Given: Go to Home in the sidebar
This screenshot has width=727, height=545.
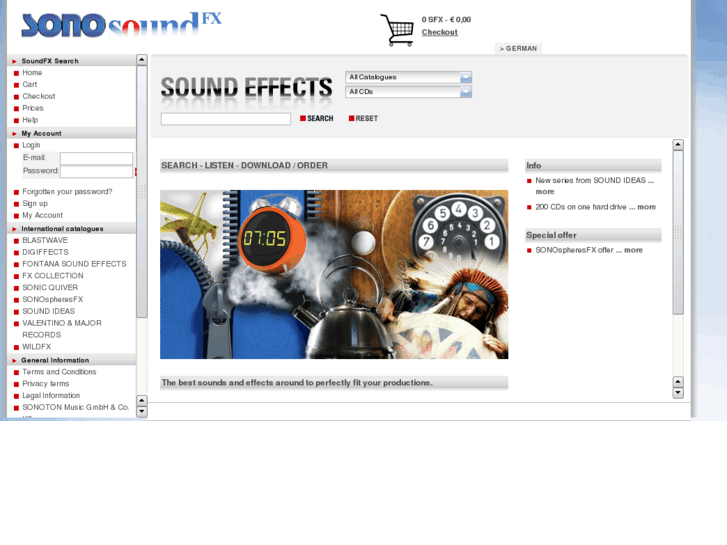Looking at the screenshot, I should point(32,72).
